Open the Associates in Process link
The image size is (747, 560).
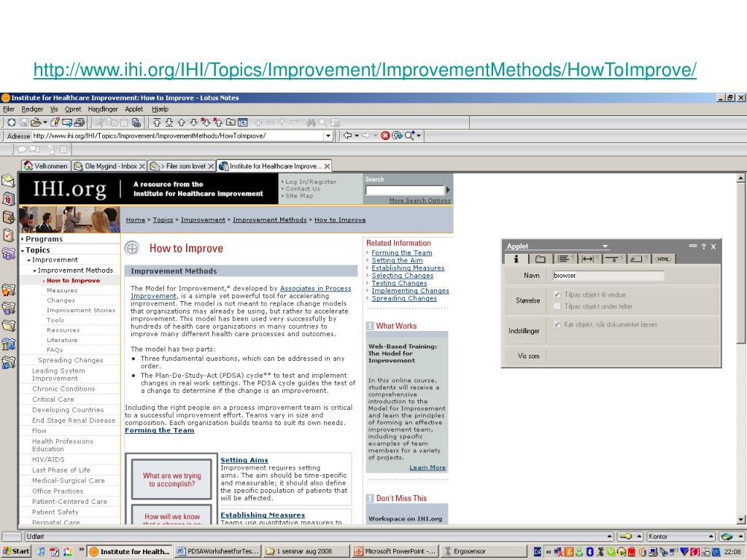click(x=315, y=288)
